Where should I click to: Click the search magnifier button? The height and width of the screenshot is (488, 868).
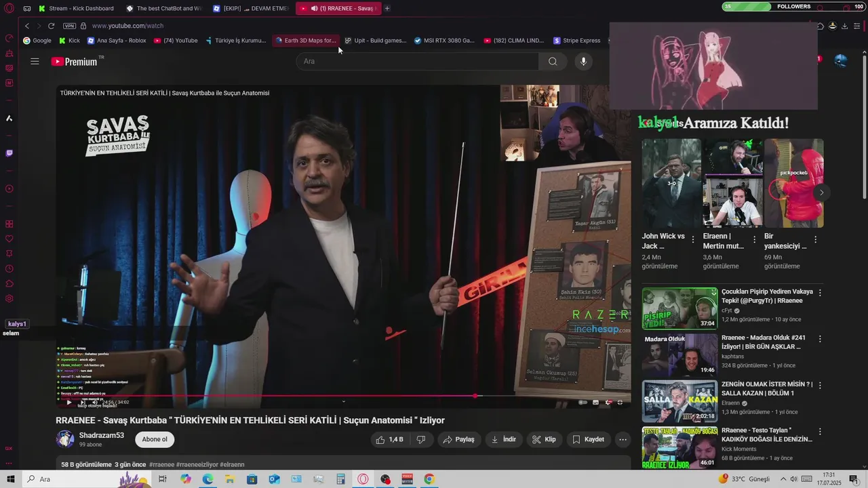tap(553, 61)
